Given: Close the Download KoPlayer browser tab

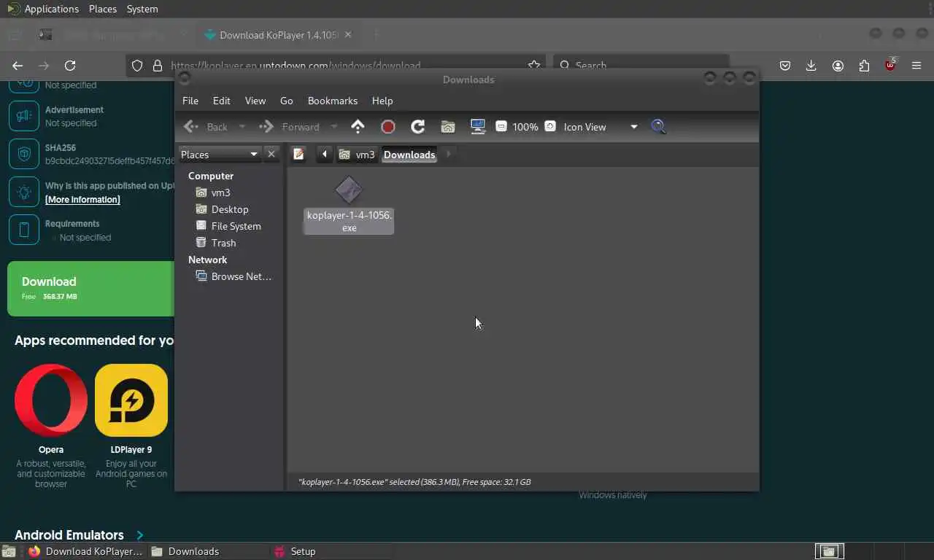Looking at the screenshot, I should pos(348,34).
